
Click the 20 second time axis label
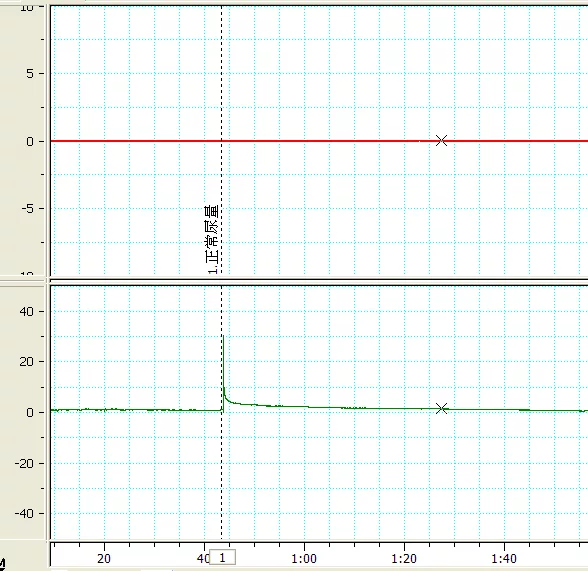(x=104, y=559)
